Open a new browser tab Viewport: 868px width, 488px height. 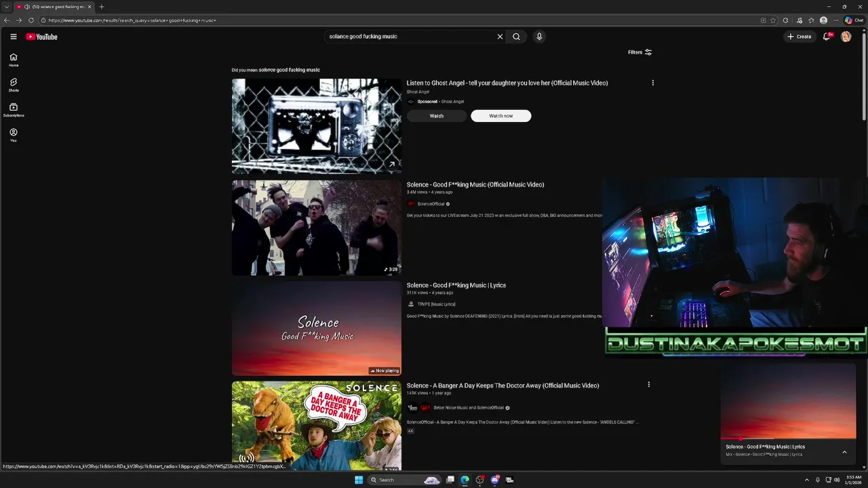click(x=101, y=7)
